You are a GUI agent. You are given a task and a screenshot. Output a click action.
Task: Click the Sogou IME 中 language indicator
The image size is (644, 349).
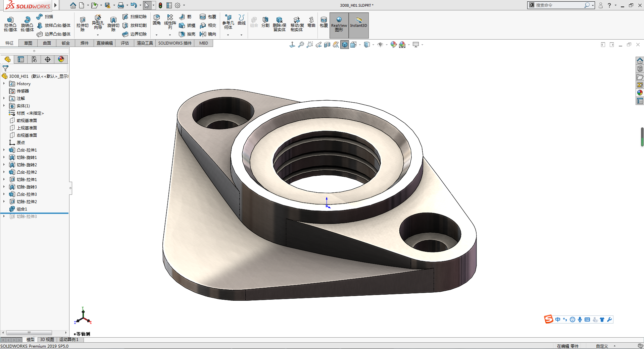point(558,319)
